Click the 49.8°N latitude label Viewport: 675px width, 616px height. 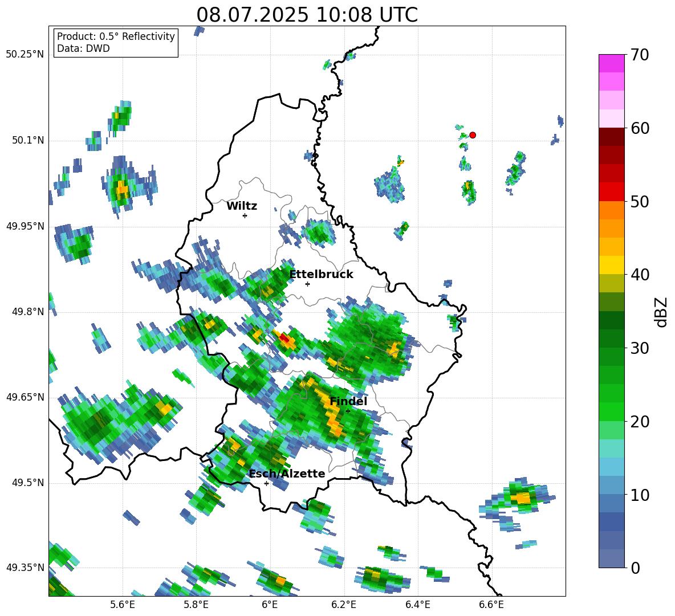28,312
